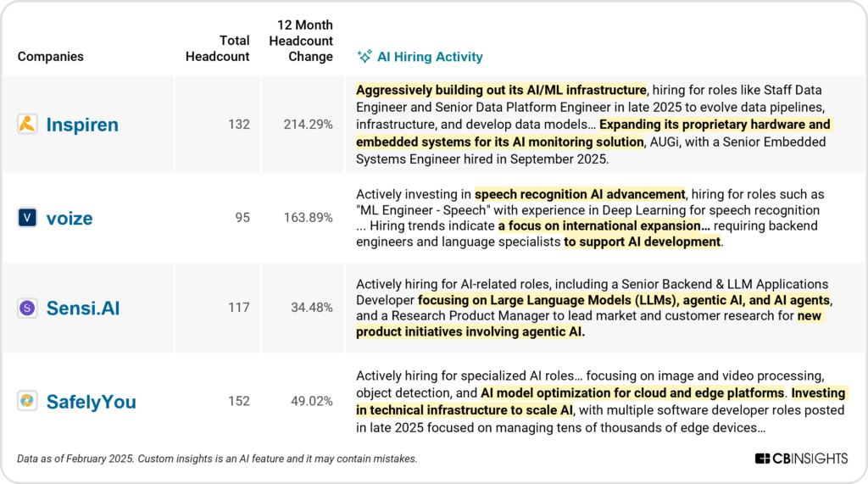Open the Inspiren company link
Image resolution: width=868 pixels, height=484 pixels.
coord(82,125)
